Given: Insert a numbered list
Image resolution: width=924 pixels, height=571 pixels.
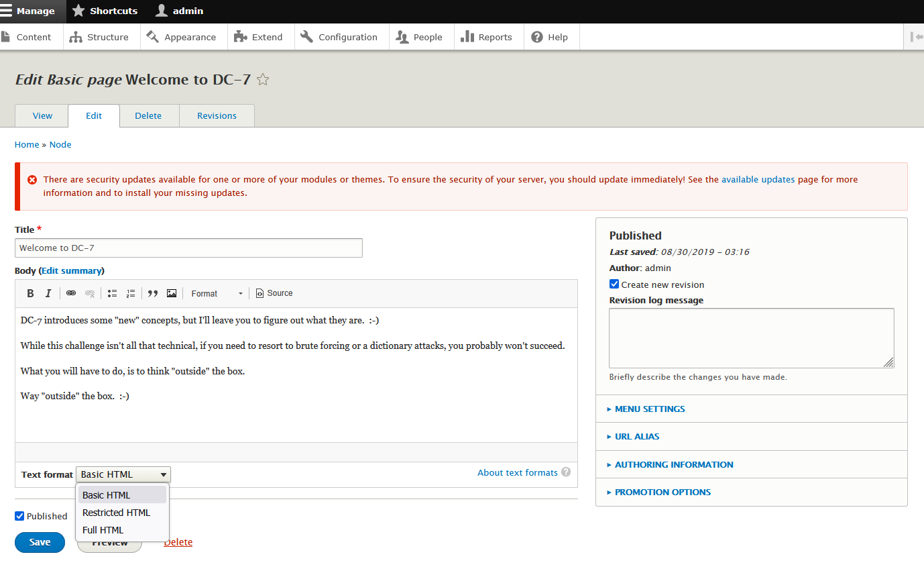Looking at the screenshot, I should click(131, 293).
